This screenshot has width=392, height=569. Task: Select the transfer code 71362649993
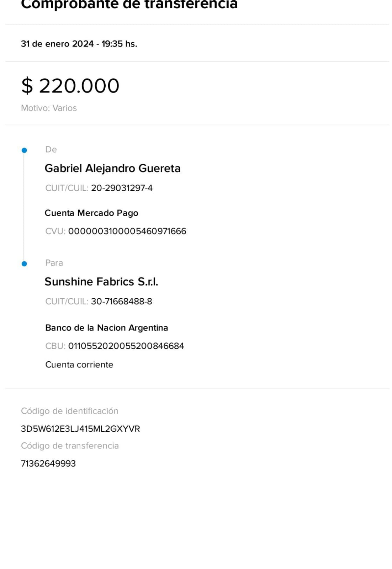48,464
